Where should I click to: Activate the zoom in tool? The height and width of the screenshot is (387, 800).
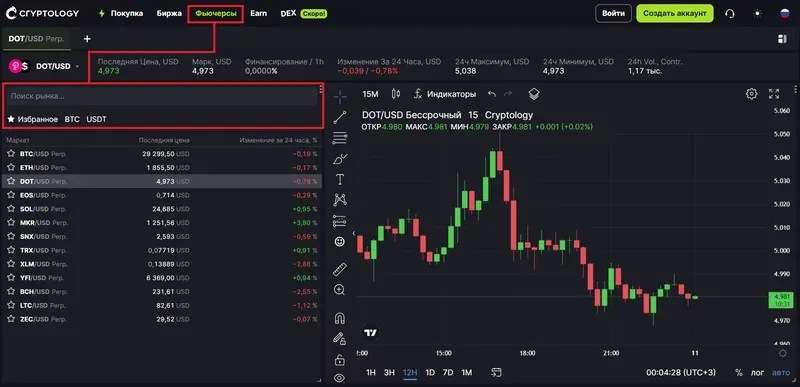pyautogui.click(x=340, y=290)
